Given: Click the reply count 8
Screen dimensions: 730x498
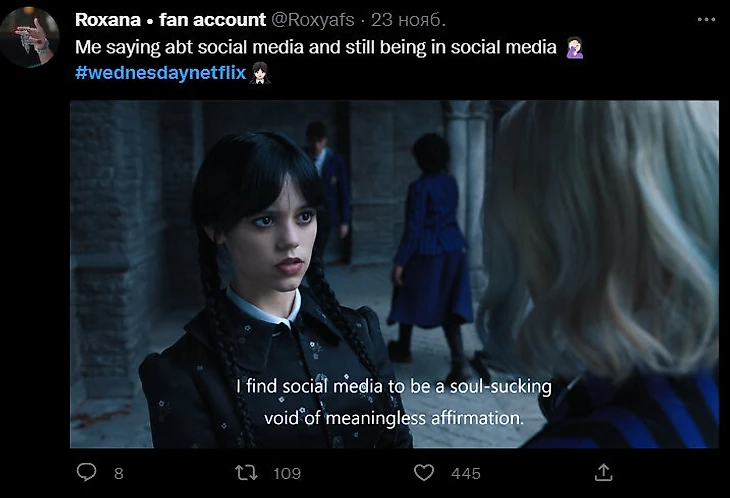Looking at the screenshot, I should (x=118, y=473).
